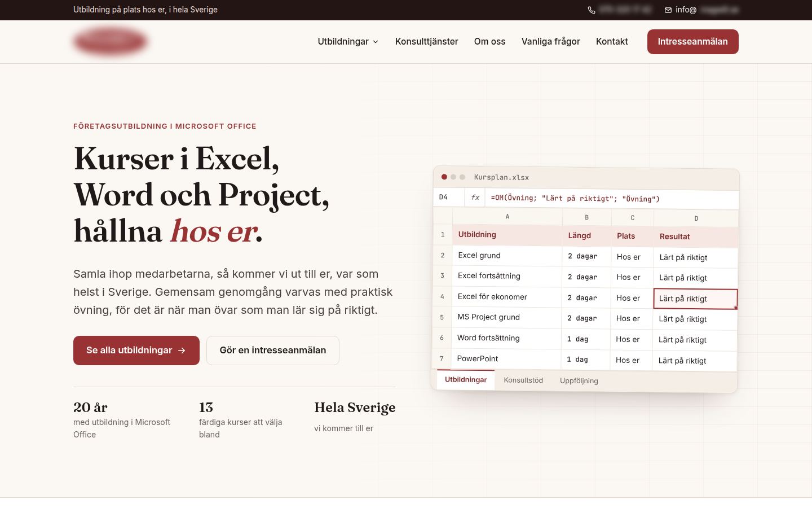Click the Intresseanmälan button in header
The image size is (812, 508).
693,42
